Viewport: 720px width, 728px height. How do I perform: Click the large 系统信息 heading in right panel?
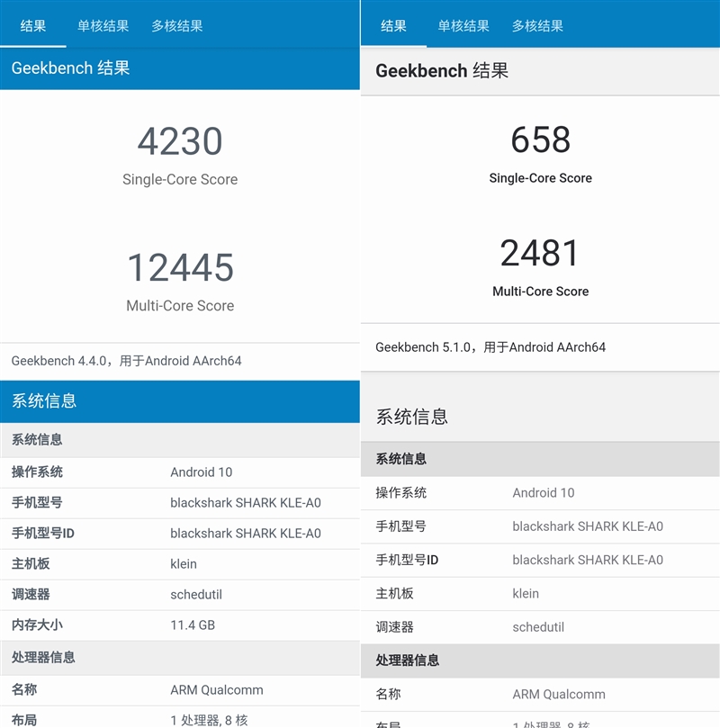[x=412, y=417]
